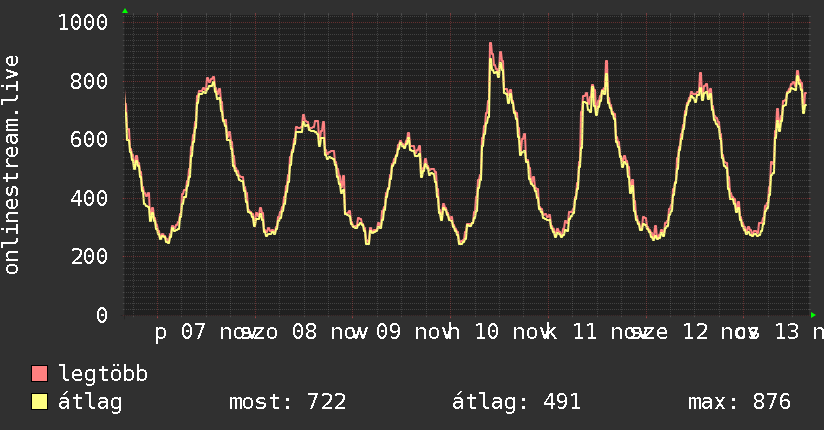Viewport: 824px width, 430px height.
Task: Click the 'szo 08 nov' date label
Action: point(305,332)
